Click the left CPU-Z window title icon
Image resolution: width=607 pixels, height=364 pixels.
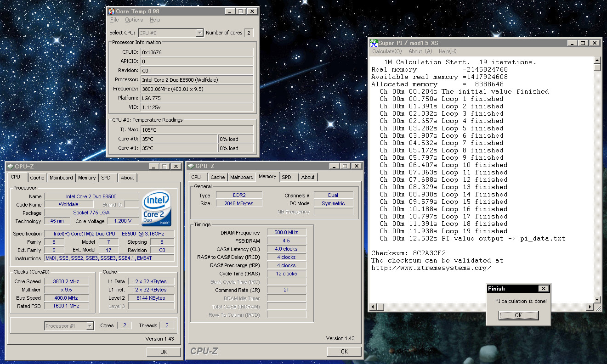[10, 166]
